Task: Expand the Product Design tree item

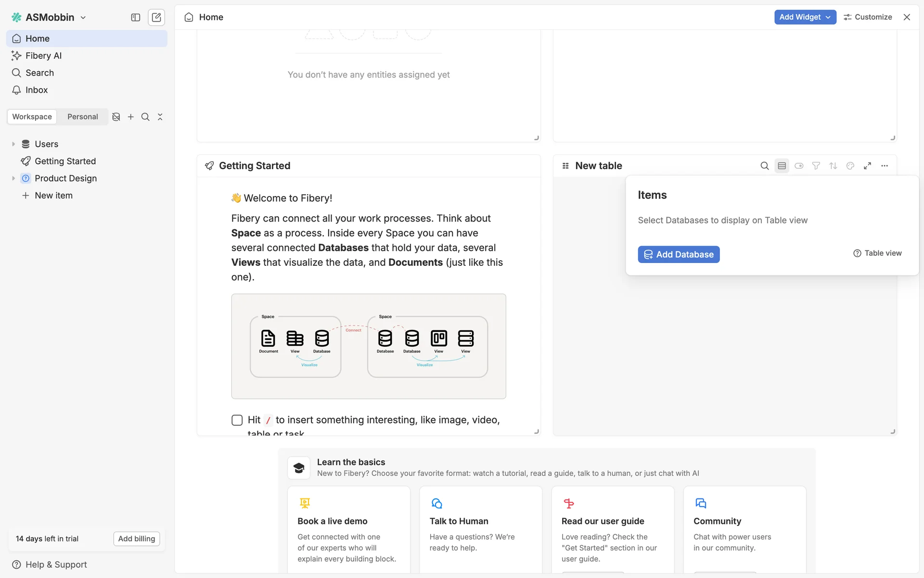Action: coord(13,178)
